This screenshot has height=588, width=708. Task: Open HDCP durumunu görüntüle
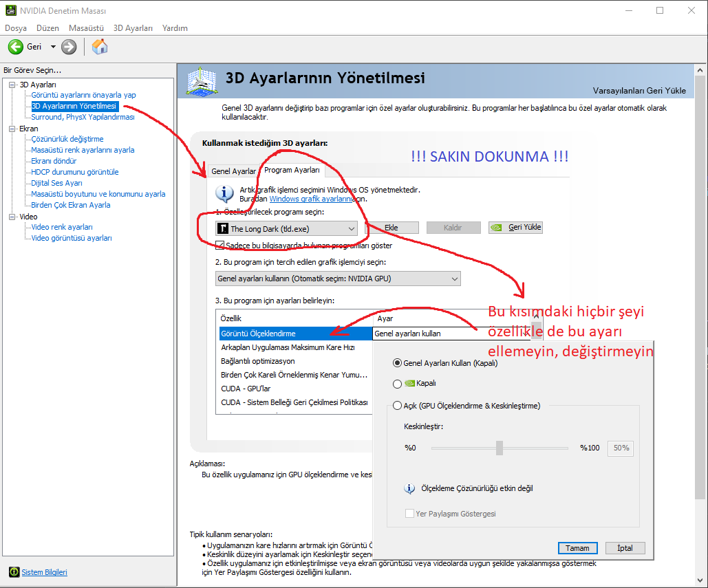click(75, 172)
